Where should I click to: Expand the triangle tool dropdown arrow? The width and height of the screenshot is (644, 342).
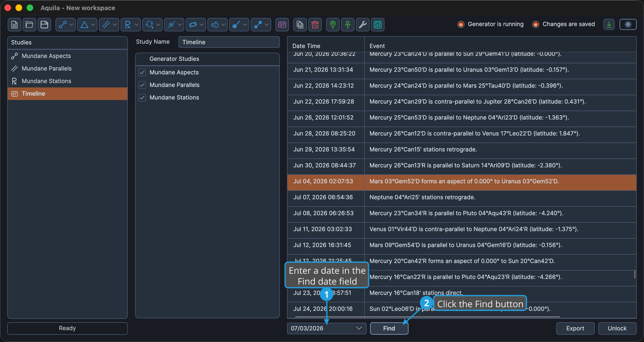[x=93, y=25]
